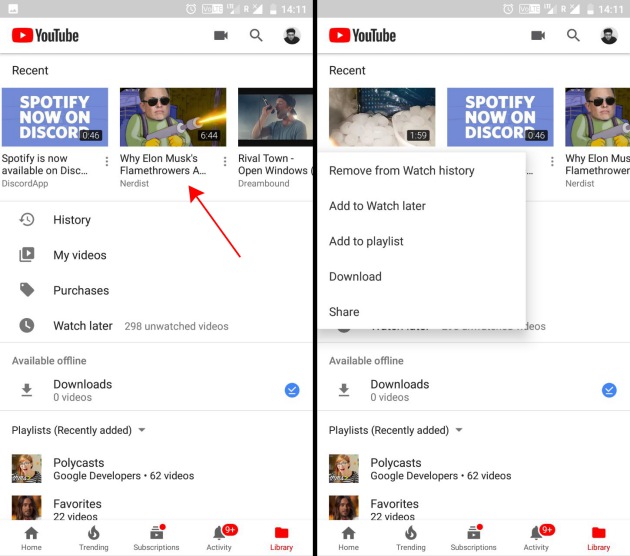This screenshot has width=630, height=556.
Task: Tap the battery icon in right status bar
Action: tap(590, 9)
